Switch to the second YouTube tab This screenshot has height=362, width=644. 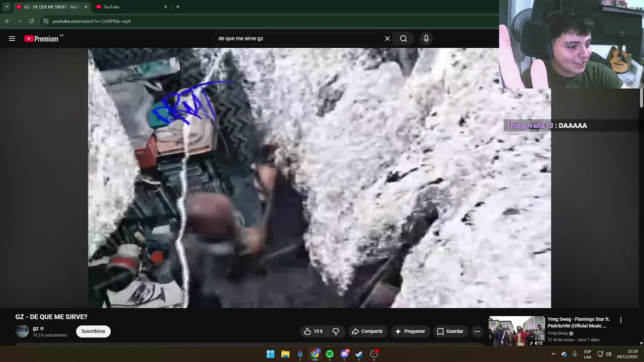click(131, 7)
